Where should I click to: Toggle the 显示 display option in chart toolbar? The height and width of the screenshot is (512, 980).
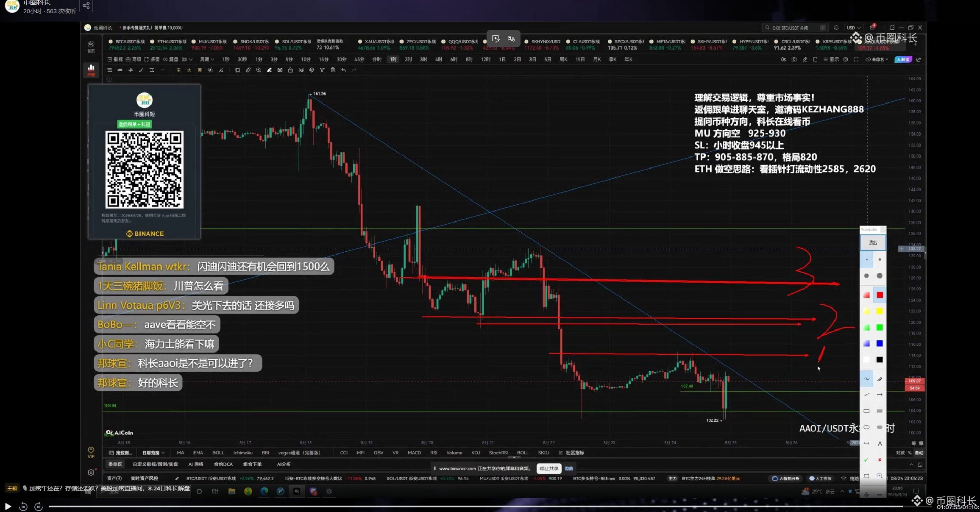[831, 59]
